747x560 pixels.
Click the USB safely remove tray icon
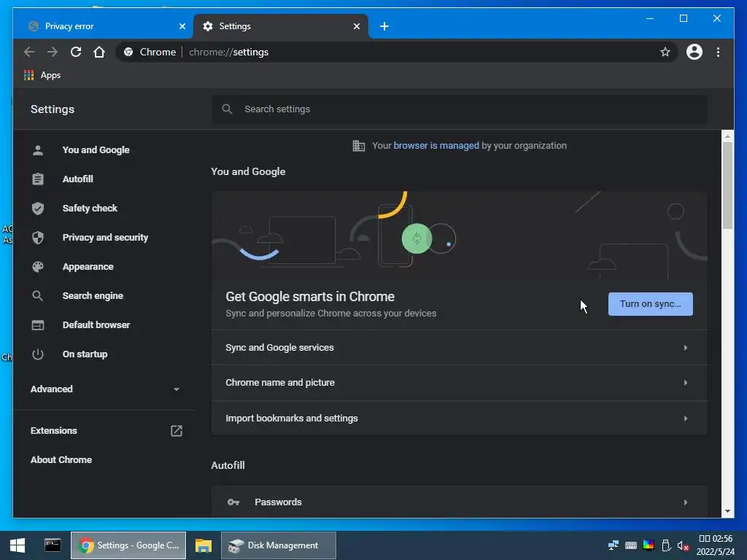666,545
